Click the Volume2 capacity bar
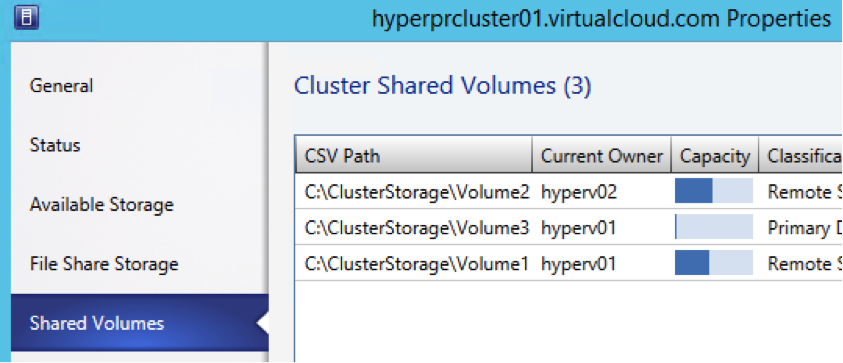843x363 pixels. [714, 192]
